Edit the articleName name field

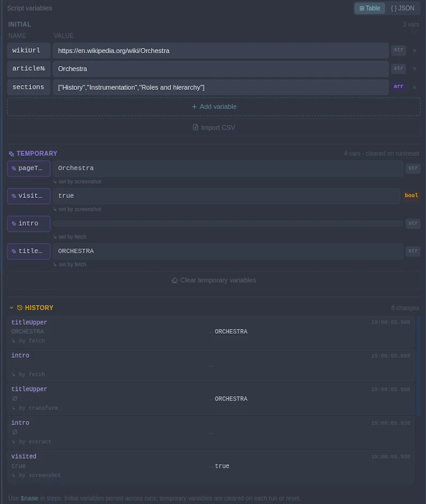pos(29,69)
